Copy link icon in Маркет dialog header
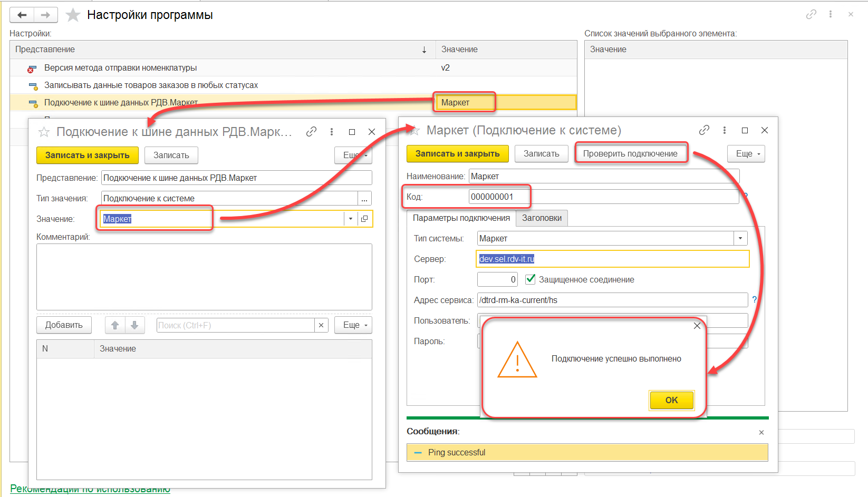This screenshot has height=497, width=868. pyautogui.click(x=704, y=130)
